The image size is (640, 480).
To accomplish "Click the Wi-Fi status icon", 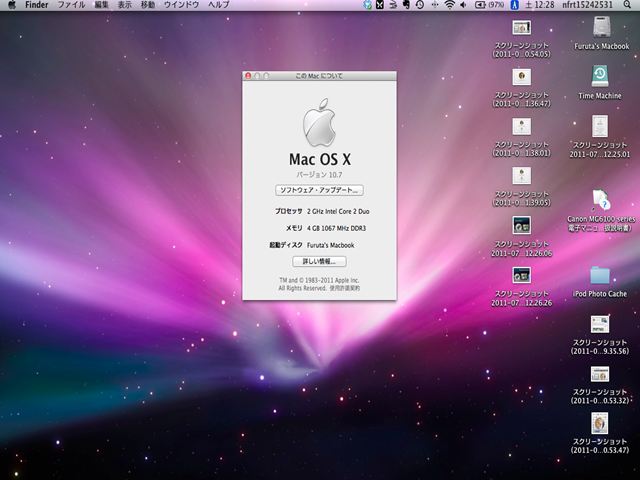I will point(449,5).
